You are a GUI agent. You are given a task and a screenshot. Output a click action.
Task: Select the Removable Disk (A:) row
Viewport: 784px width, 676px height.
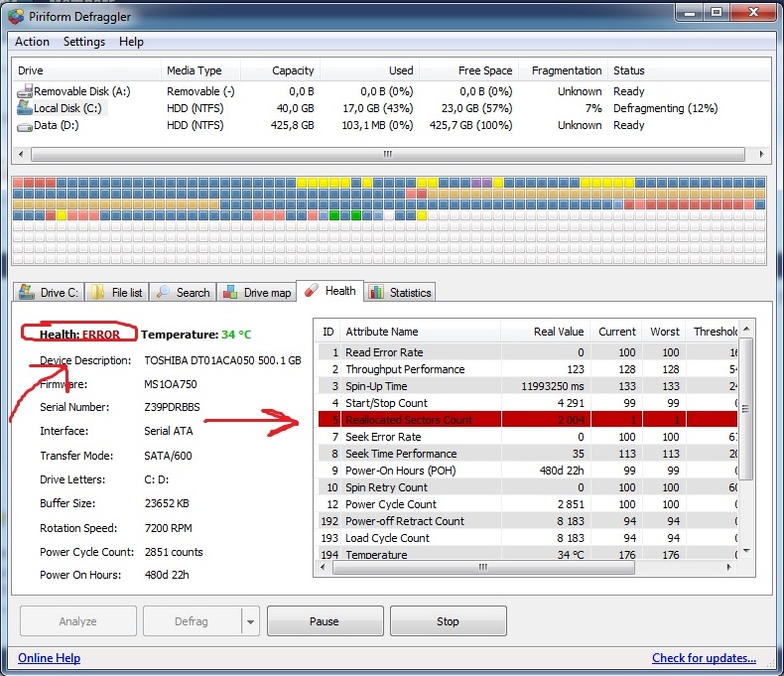point(390,91)
